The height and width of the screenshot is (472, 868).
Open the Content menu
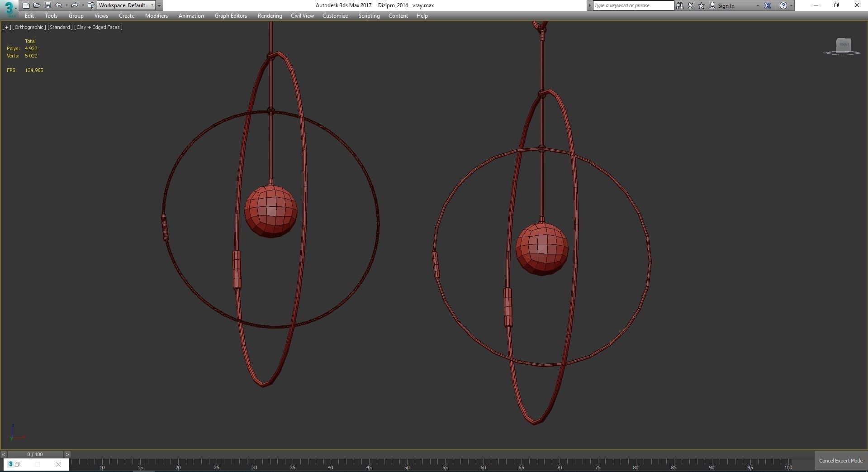398,16
